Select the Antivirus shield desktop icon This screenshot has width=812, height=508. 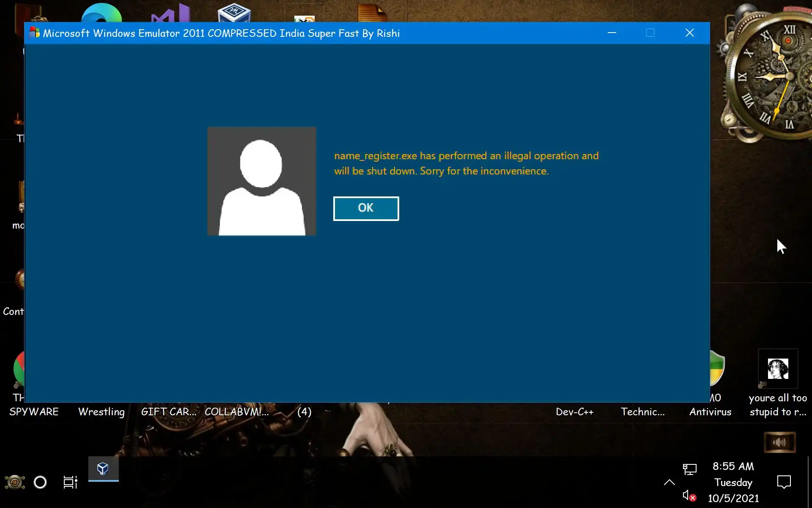click(x=716, y=368)
